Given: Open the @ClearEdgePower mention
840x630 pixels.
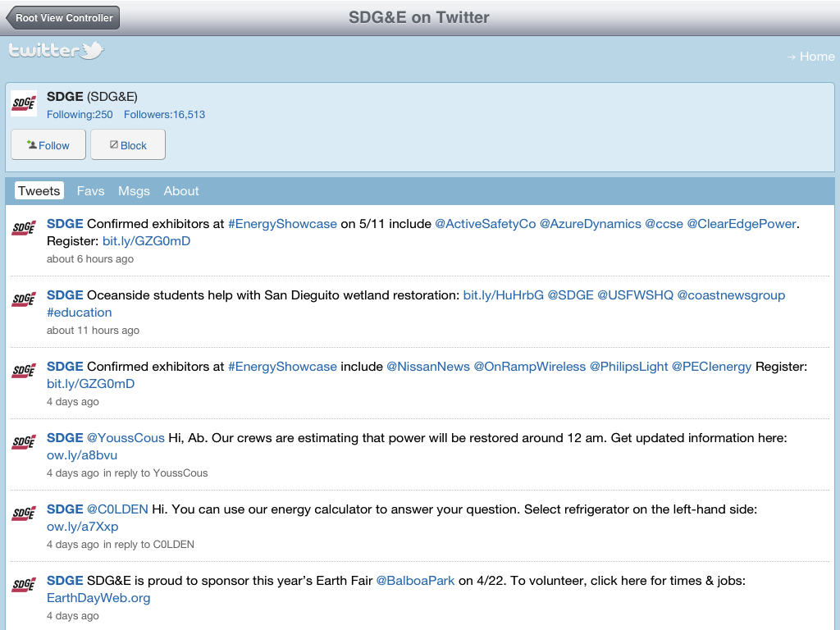Looking at the screenshot, I should tap(742, 224).
